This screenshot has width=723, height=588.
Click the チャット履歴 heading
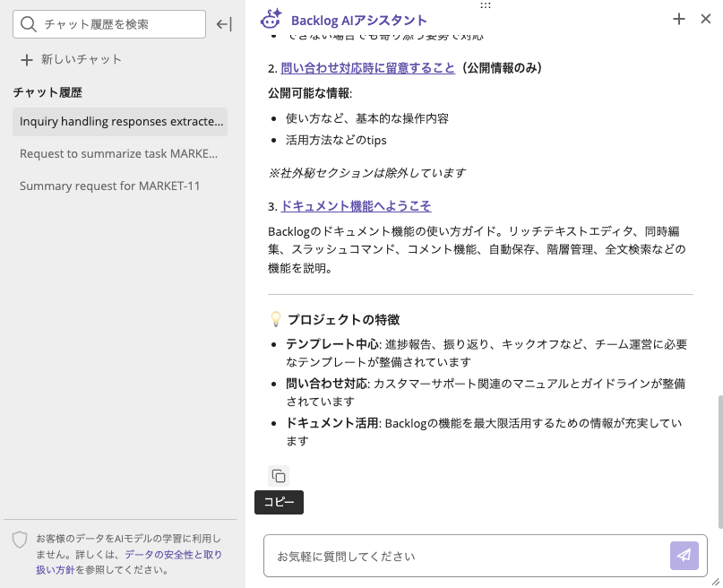click(x=47, y=92)
